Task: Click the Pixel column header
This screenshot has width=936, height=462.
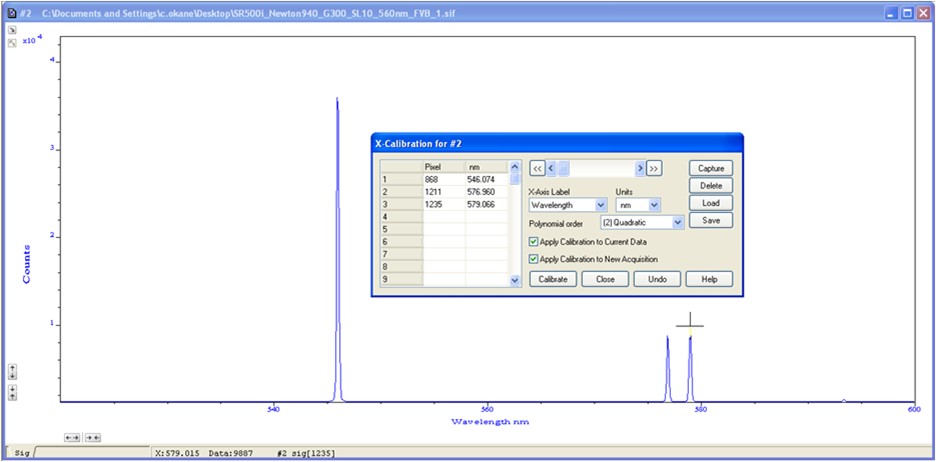Action: point(444,167)
